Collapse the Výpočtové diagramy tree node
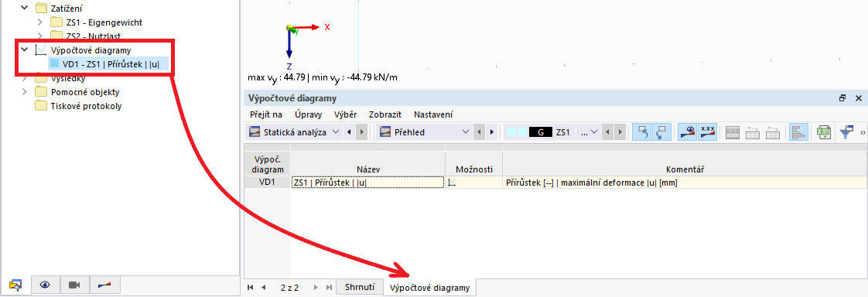This screenshot has height=297, width=868. (x=24, y=49)
